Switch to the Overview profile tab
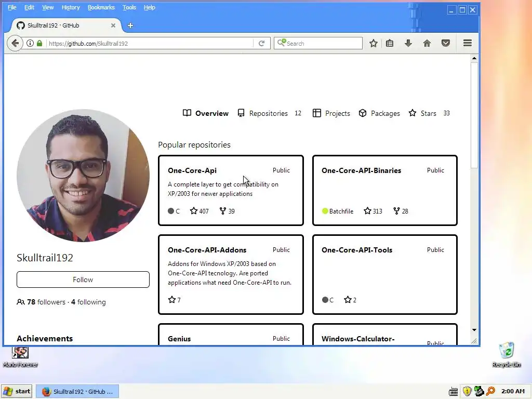Screen dimensions: 532x399 coord(206,113)
